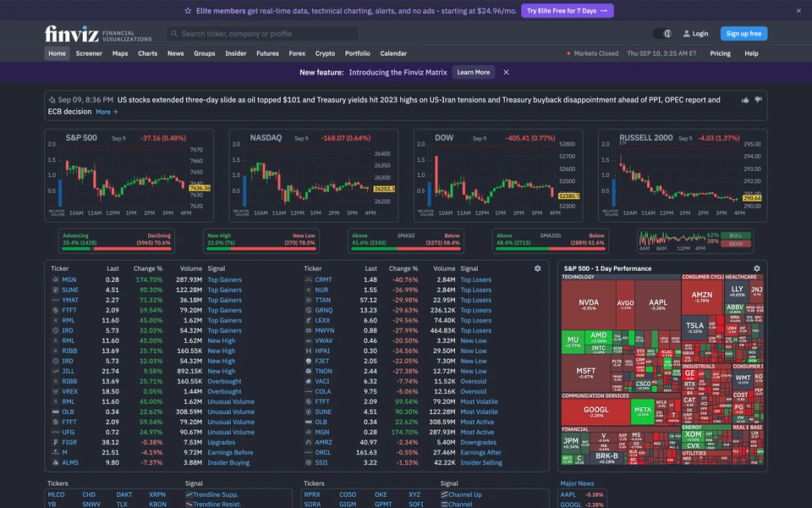Open the DOW chart
Image resolution: width=812 pixels, height=508 pixels.
point(498,175)
